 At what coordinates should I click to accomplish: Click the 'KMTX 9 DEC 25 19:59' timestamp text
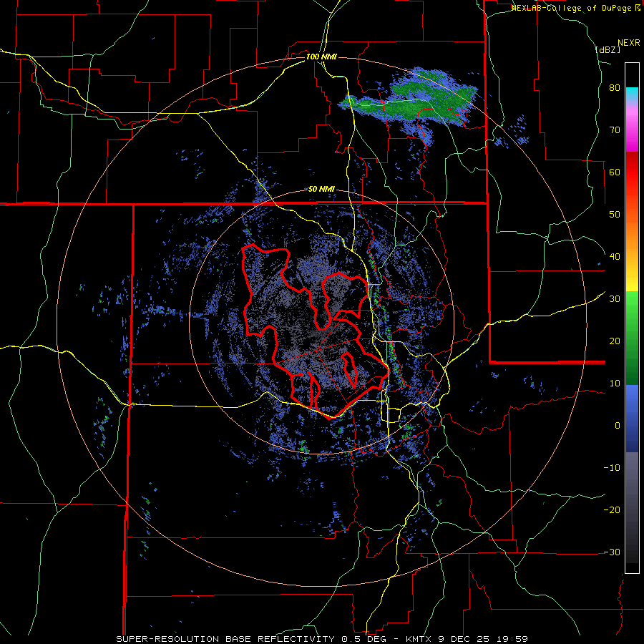tap(467, 639)
